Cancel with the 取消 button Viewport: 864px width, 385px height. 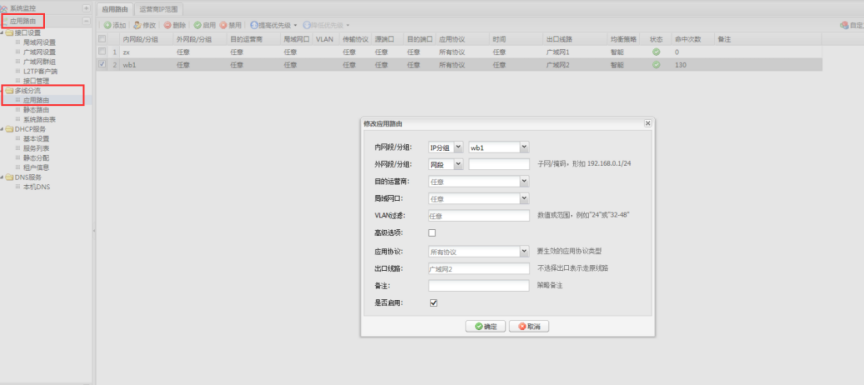tap(529, 326)
